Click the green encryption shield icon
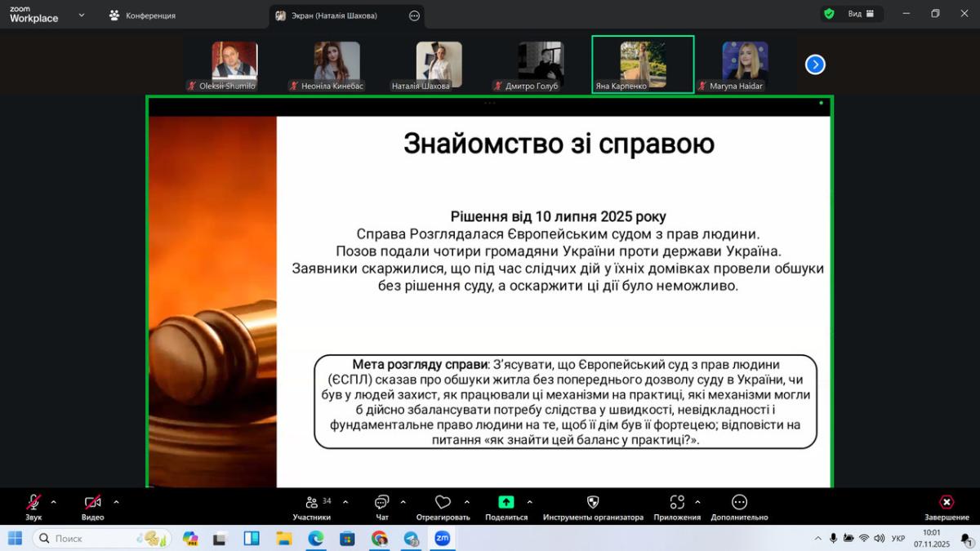This screenshot has height=551, width=980. click(x=829, y=14)
